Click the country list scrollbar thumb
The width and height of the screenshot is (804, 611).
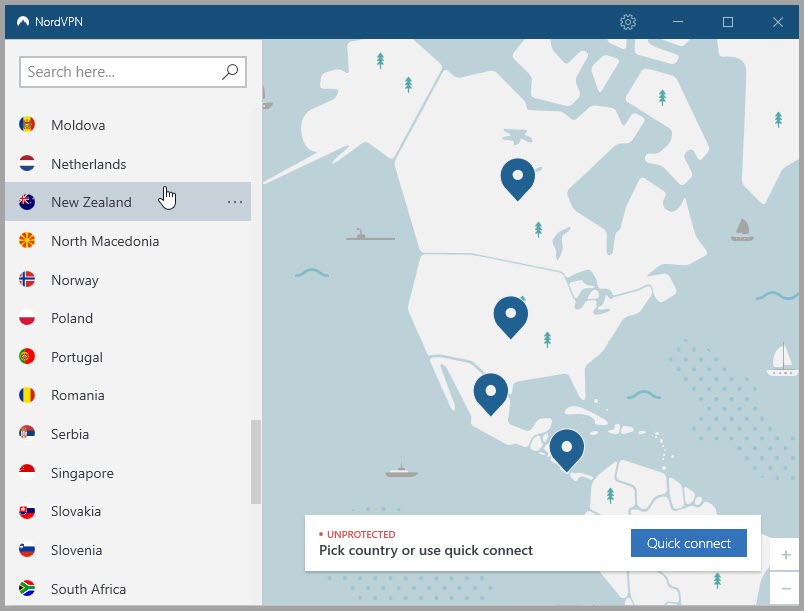256,462
